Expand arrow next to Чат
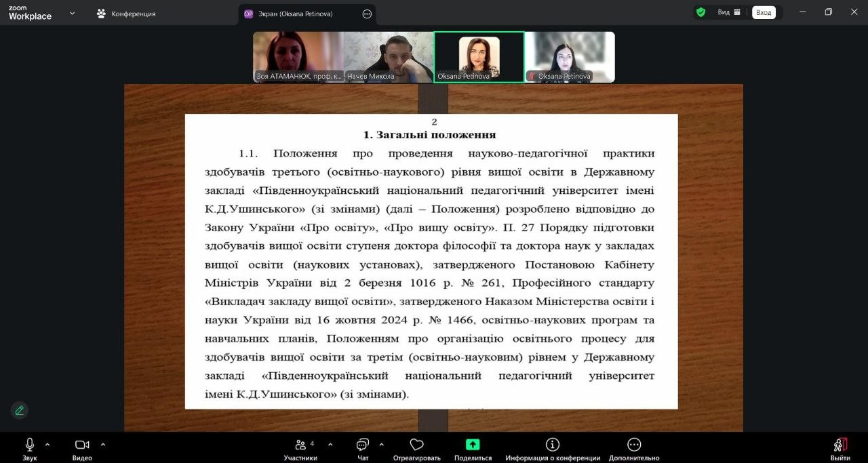 pyautogui.click(x=381, y=445)
